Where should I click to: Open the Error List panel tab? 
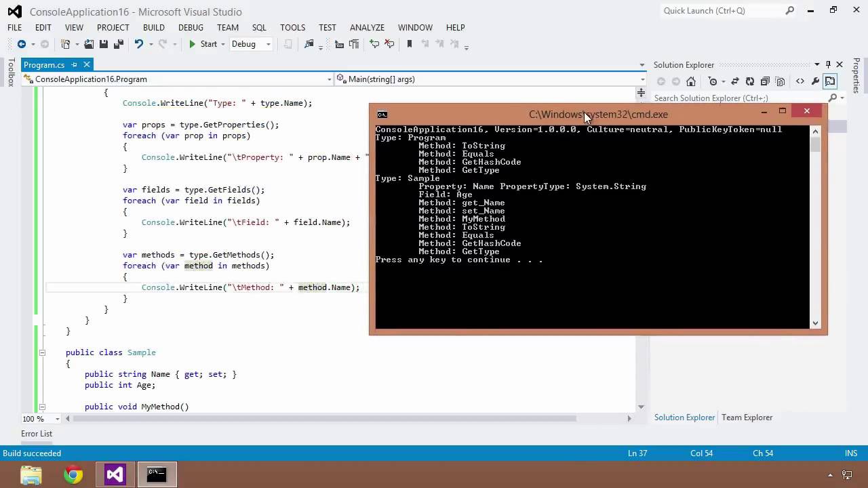37,434
